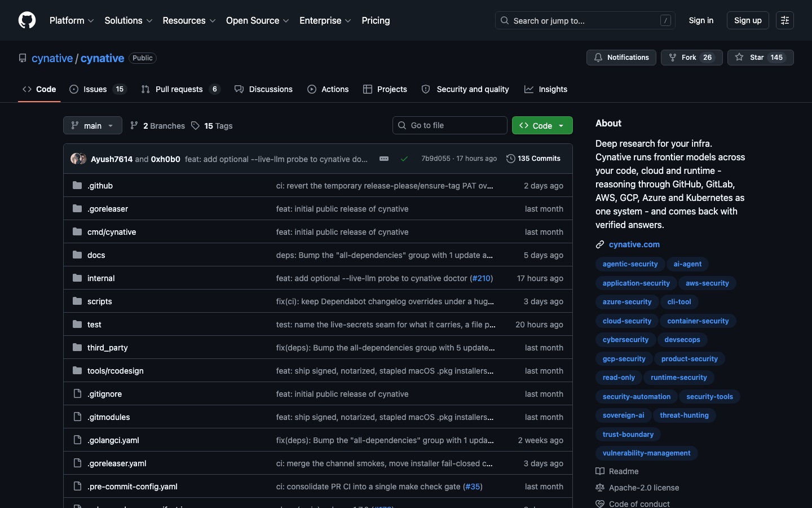Expand the Platform menu
812x508 pixels.
tap(72, 20)
